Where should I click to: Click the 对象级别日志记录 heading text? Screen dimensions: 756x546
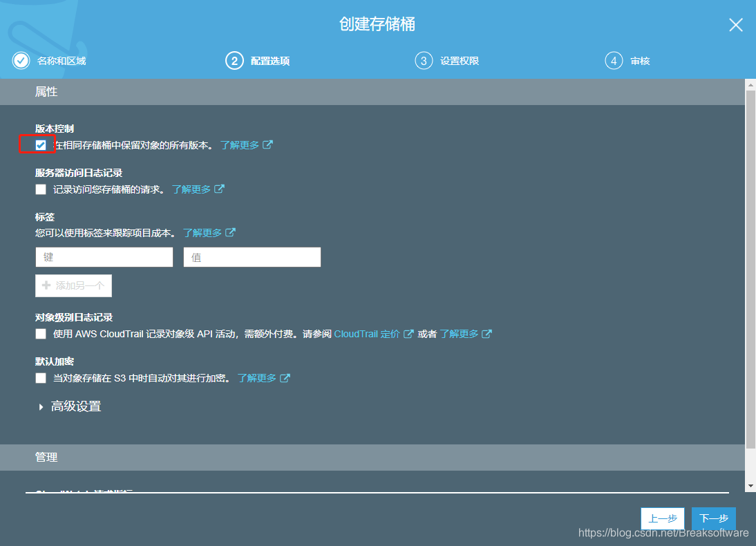point(74,317)
